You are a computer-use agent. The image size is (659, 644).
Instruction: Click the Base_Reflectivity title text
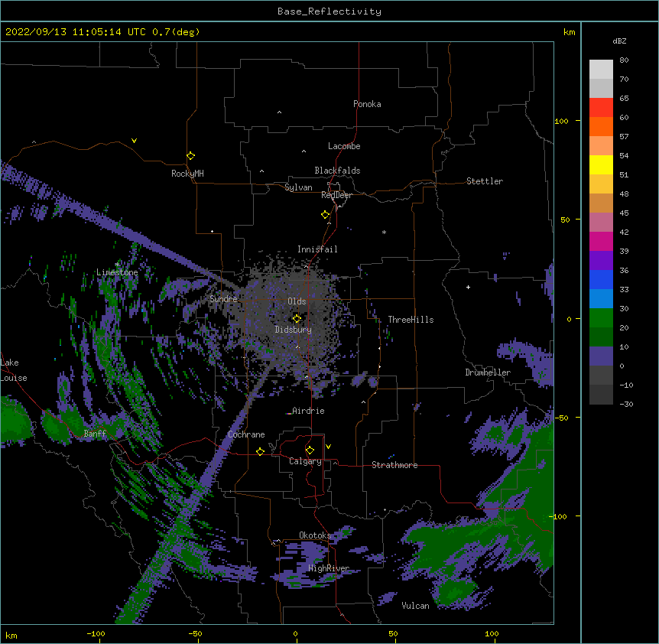[329, 11]
